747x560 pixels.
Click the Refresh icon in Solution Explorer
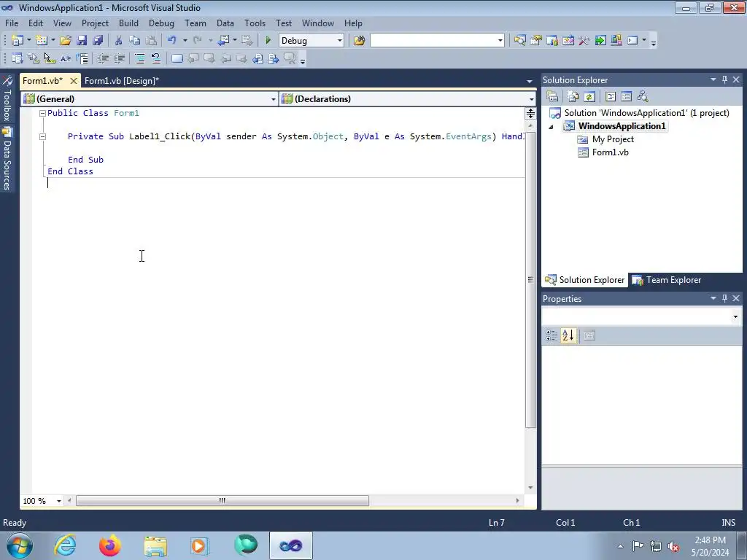pos(589,97)
